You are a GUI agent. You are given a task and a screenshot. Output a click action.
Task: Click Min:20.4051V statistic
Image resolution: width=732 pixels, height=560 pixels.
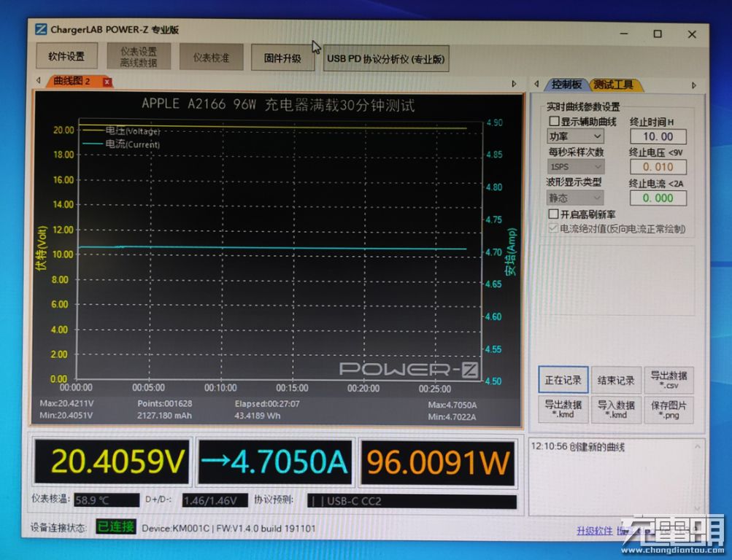[66, 415]
